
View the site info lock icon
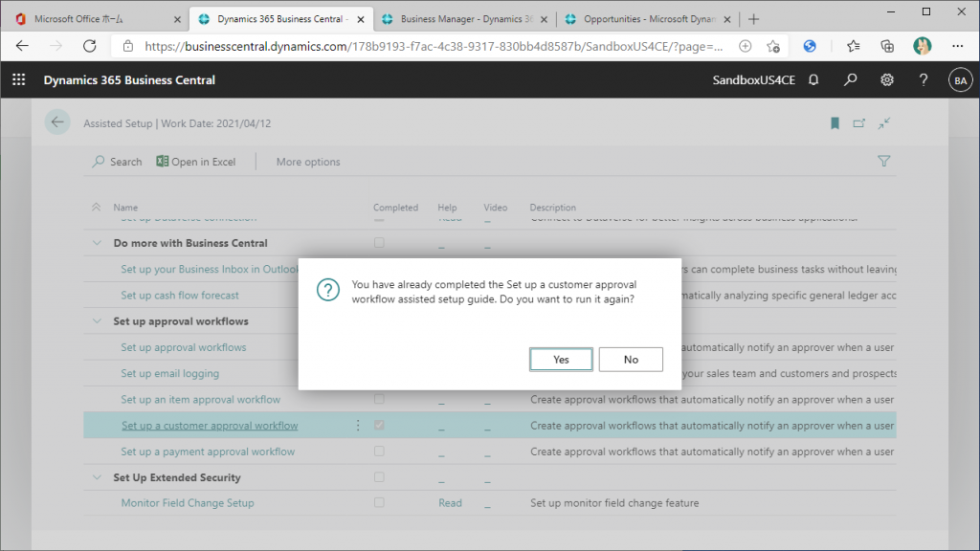(x=128, y=46)
